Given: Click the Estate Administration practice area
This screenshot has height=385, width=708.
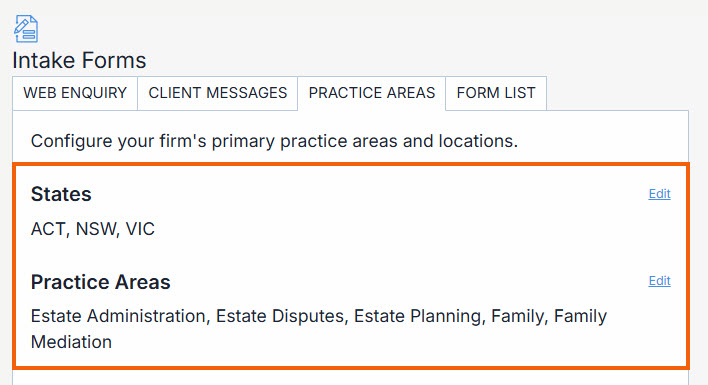Looking at the screenshot, I should point(118,316).
